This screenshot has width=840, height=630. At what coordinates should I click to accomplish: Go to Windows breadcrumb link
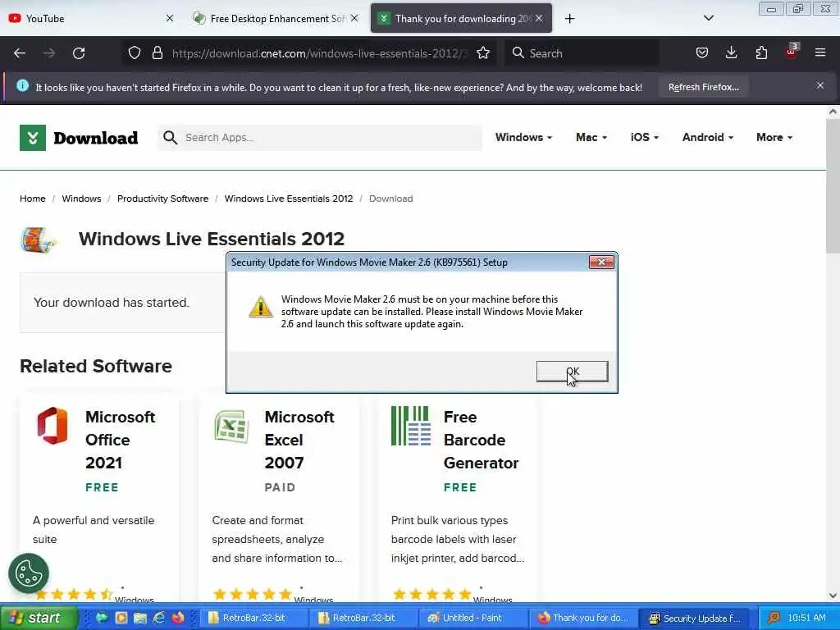81,199
